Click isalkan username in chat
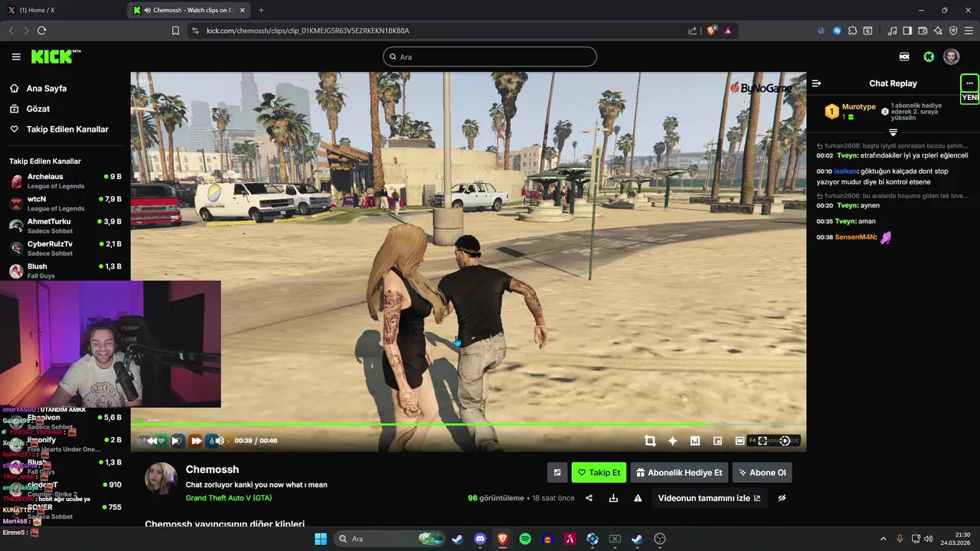 click(845, 171)
